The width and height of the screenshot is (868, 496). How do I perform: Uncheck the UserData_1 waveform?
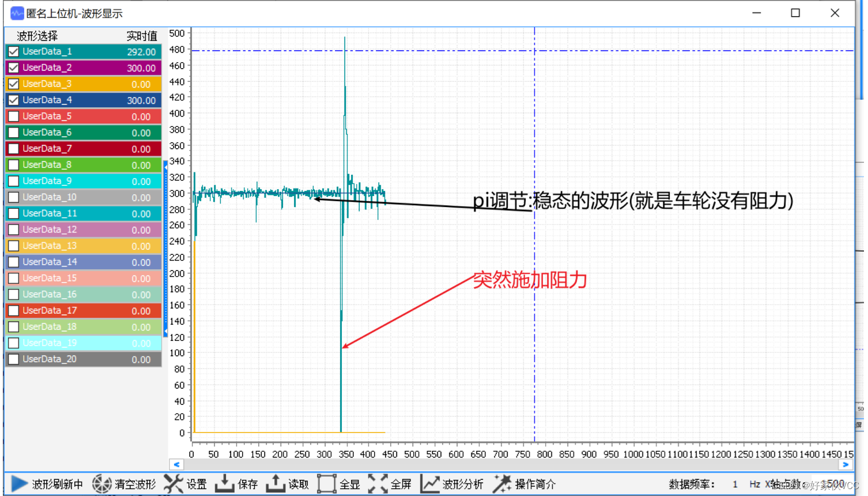click(14, 51)
